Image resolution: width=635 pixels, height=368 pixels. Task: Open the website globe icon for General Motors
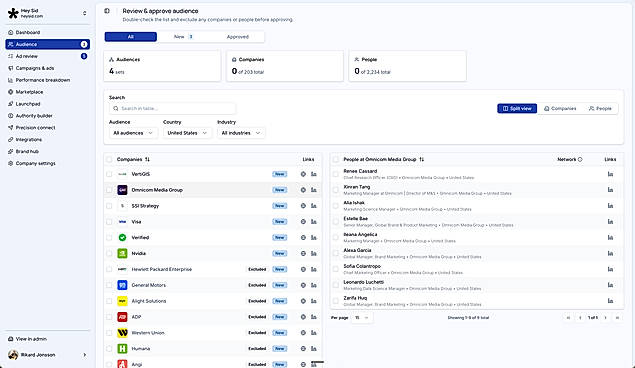point(303,285)
